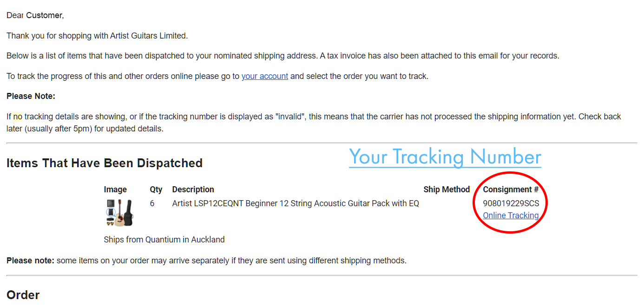Viewport: 644px width, 307px height.
Task: Open the "your account" link
Action: point(264,76)
